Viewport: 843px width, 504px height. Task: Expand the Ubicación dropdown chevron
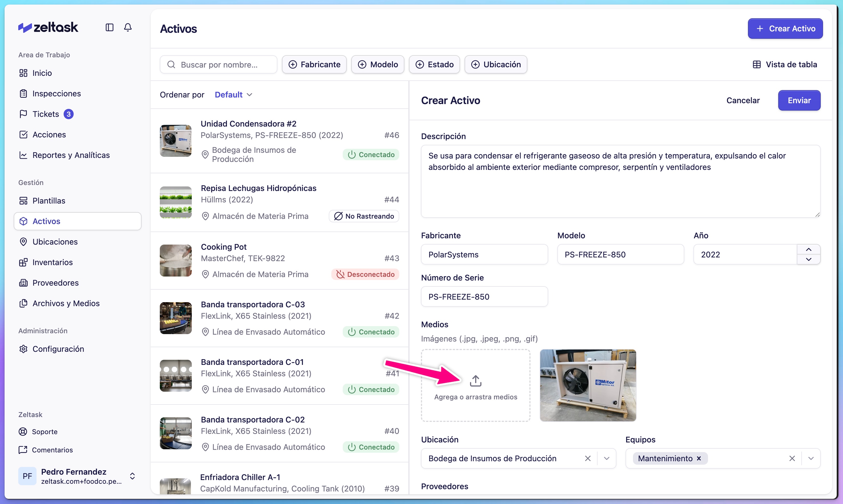(607, 458)
